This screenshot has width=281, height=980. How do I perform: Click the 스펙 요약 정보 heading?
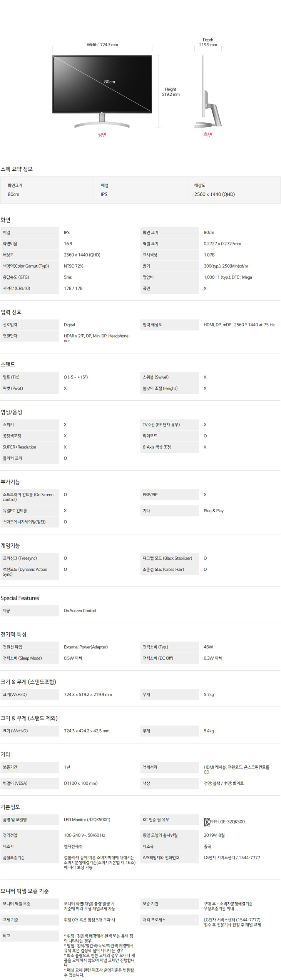click(17, 169)
